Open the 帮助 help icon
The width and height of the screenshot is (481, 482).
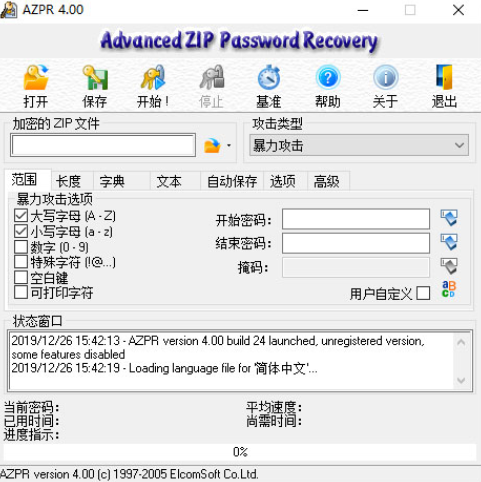[328, 78]
